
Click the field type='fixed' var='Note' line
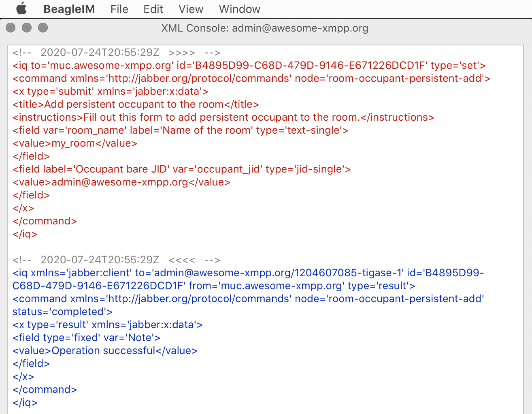coord(87,338)
